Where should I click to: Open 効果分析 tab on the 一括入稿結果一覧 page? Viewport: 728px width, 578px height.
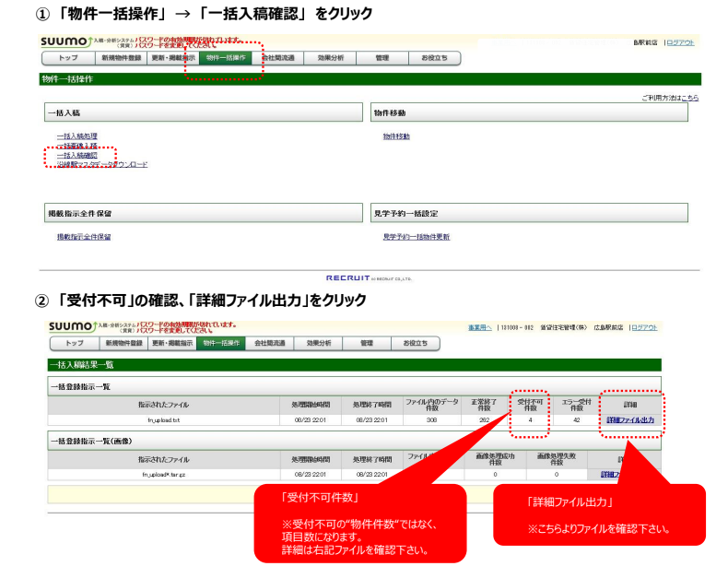click(319, 343)
